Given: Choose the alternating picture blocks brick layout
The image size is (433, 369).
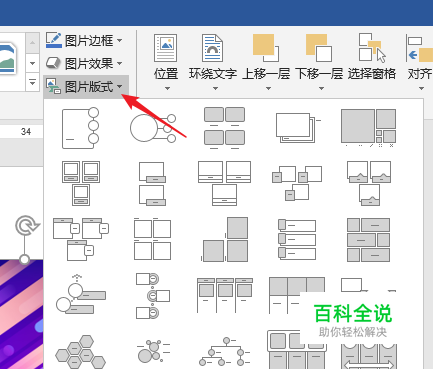Looking at the screenshot, I should pos(368,240).
